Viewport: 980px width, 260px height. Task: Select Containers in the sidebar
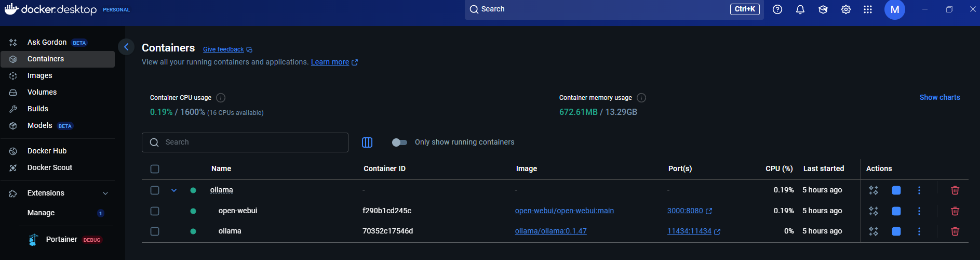click(x=57, y=59)
